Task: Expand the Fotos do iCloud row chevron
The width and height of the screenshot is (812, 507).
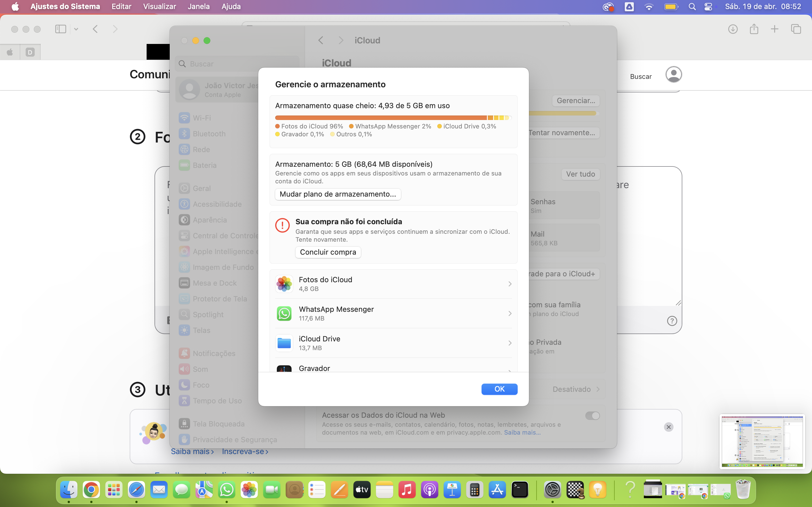Action: 510,284
